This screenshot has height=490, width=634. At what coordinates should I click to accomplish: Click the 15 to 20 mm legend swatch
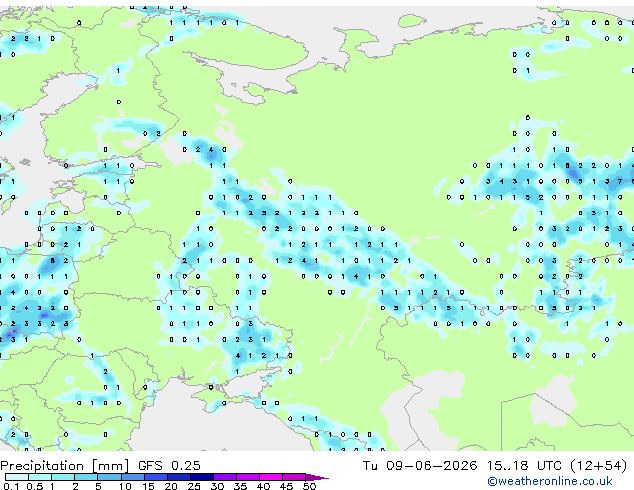(x=155, y=477)
